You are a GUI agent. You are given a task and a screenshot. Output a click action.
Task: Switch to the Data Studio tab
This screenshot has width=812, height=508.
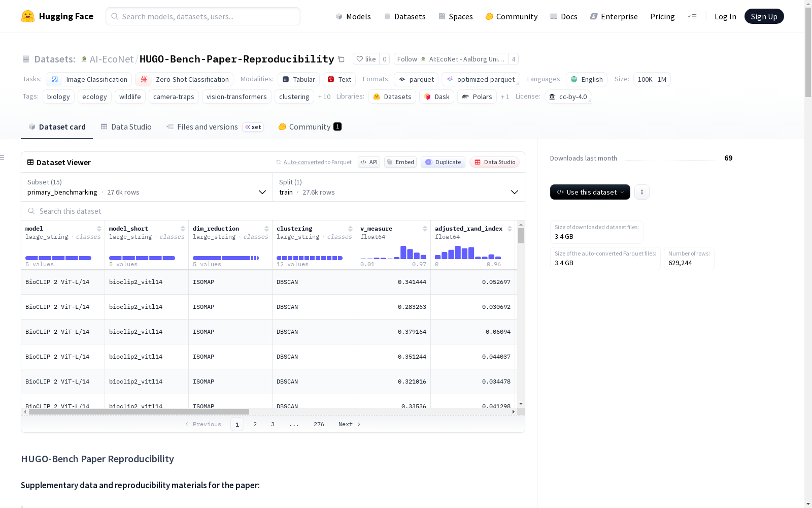(126, 127)
